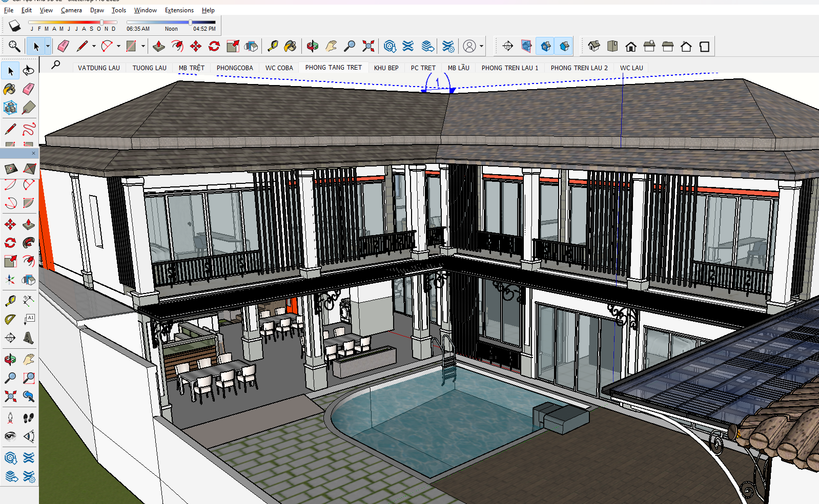Switch to WC COBA scene tab
The width and height of the screenshot is (819, 504).
[x=279, y=68]
